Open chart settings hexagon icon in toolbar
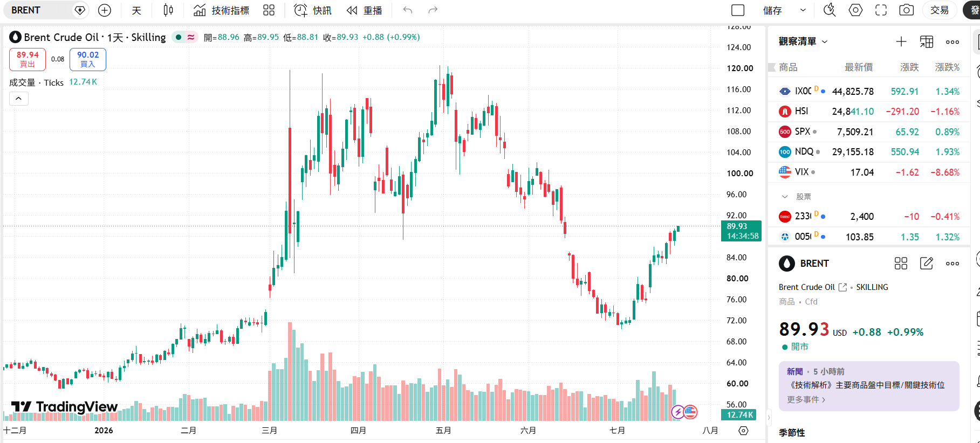980x443 pixels. pos(855,10)
